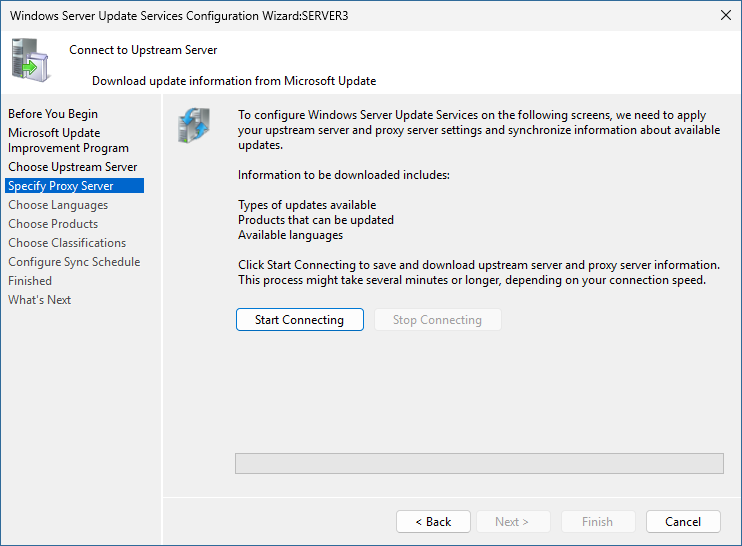Select the Specify Proxy Server step
742x546 pixels.
74,185
